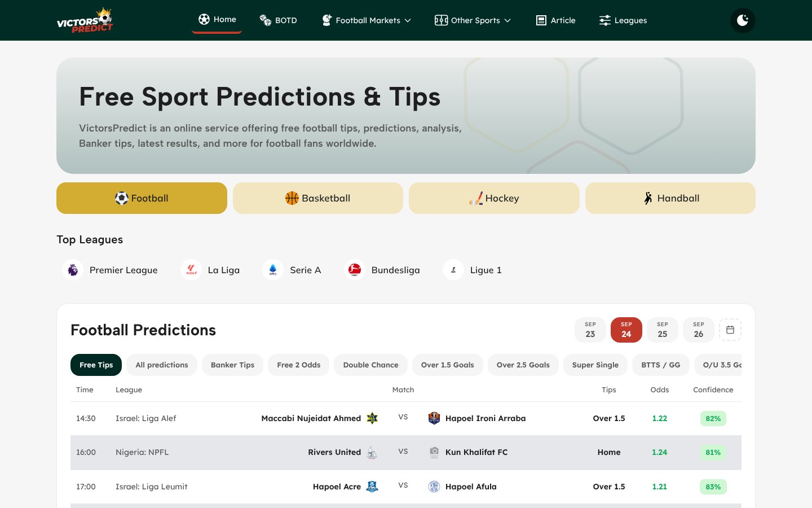
Task: Click the Rivers United team crest
Action: pos(372,452)
